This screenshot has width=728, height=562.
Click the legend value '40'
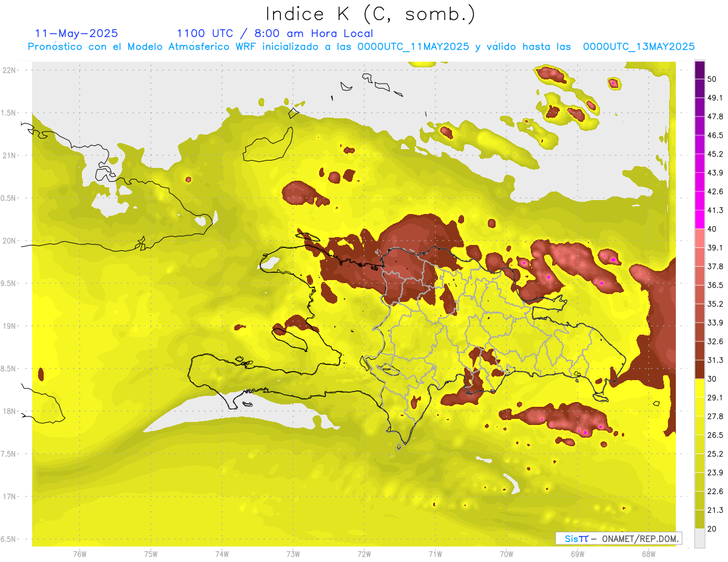point(712,229)
